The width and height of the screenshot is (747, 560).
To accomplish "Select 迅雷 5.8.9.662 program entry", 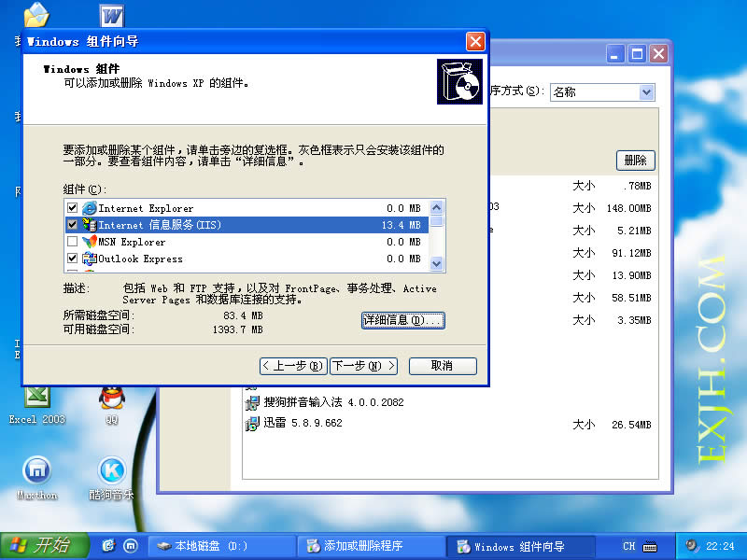I will (x=303, y=423).
